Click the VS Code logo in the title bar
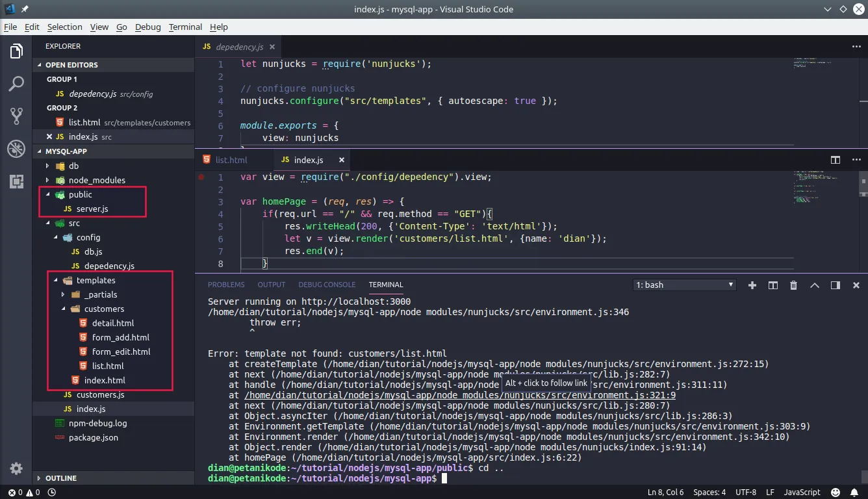The height and width of the screenshot is (499, 868). 9,9
